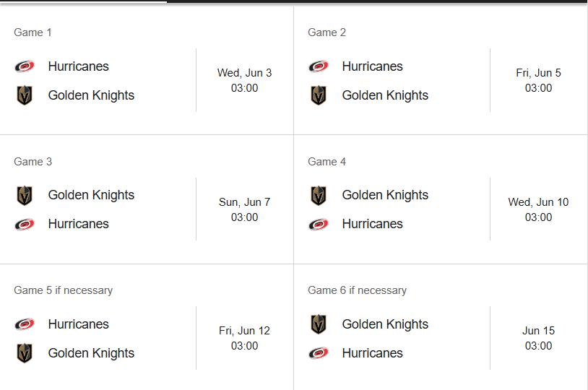Select the Game 6 if necessary heading
This screenshot has height=390, width=588.
pyautogui.click(x=357, y=290)
